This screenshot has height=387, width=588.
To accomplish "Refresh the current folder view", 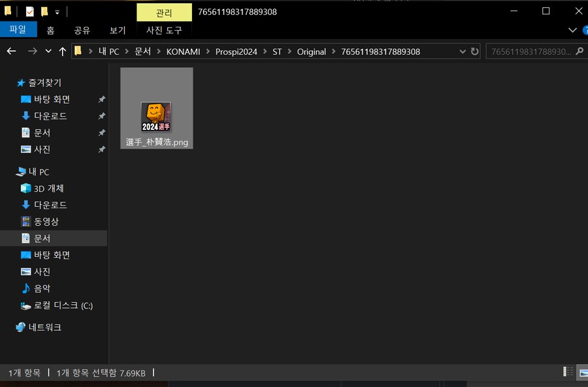I will tap(475, 51).
